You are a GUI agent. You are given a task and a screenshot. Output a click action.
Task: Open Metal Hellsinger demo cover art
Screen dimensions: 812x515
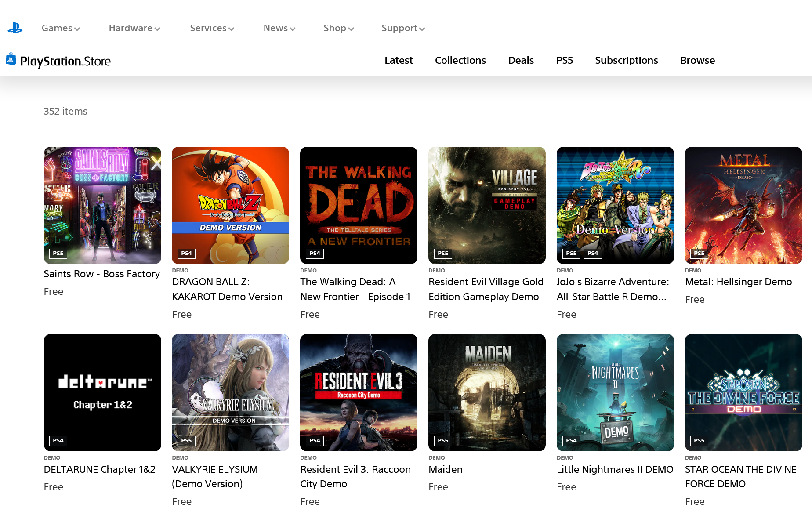[743, 205]
